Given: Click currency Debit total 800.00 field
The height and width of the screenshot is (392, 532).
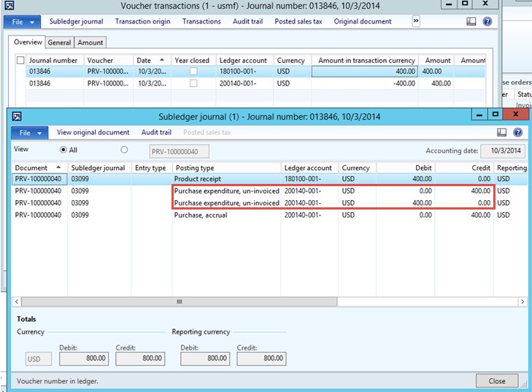Looking at the screenshot, I should (84, 358).
